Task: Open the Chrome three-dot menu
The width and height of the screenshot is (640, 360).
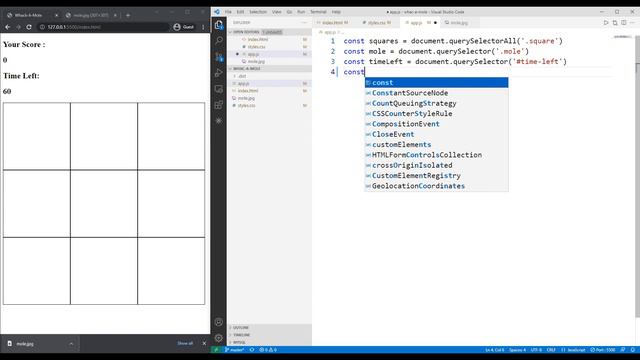Action: tap(203, 27)
